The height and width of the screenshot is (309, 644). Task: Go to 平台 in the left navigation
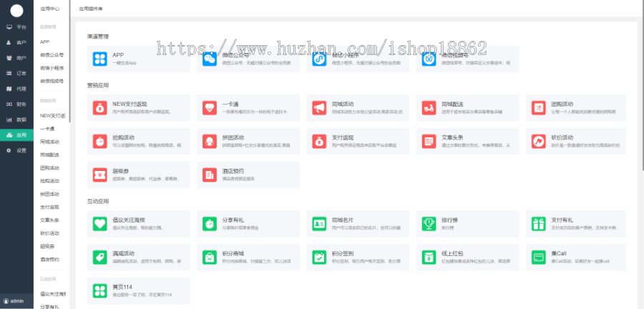click(16, 27)
